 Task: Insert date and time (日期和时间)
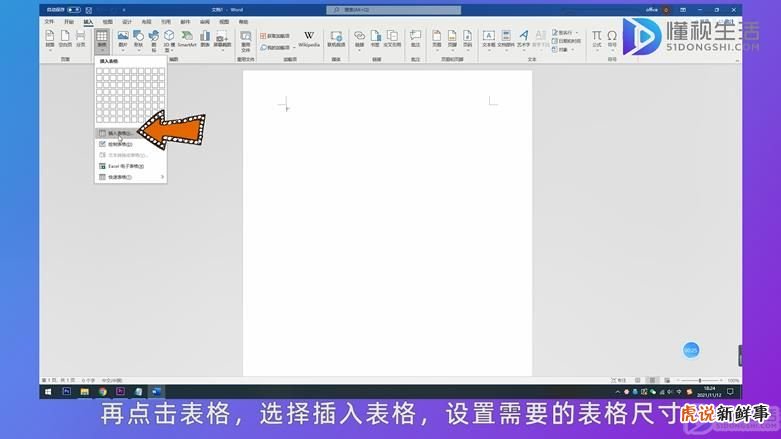click(566, 41)
